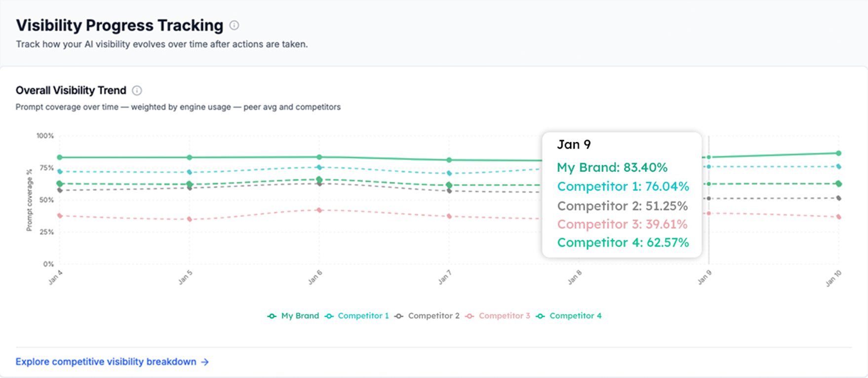Select the Jan 9 label in the tooltip
The height and width of the screenshot is (378, 868).
[x=574, y=144]
